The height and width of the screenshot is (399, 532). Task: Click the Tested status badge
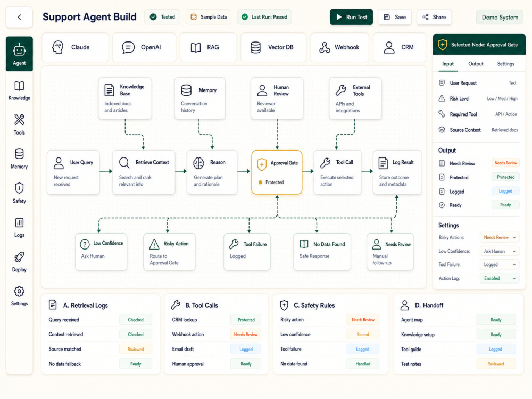pyautogui.click(x=162, y=17)
